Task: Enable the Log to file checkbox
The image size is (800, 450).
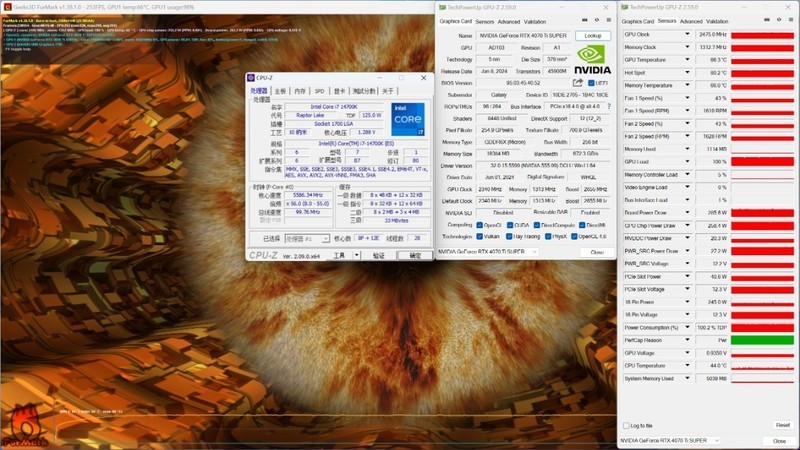Action: pyautogui.click(x=625, y=425)
